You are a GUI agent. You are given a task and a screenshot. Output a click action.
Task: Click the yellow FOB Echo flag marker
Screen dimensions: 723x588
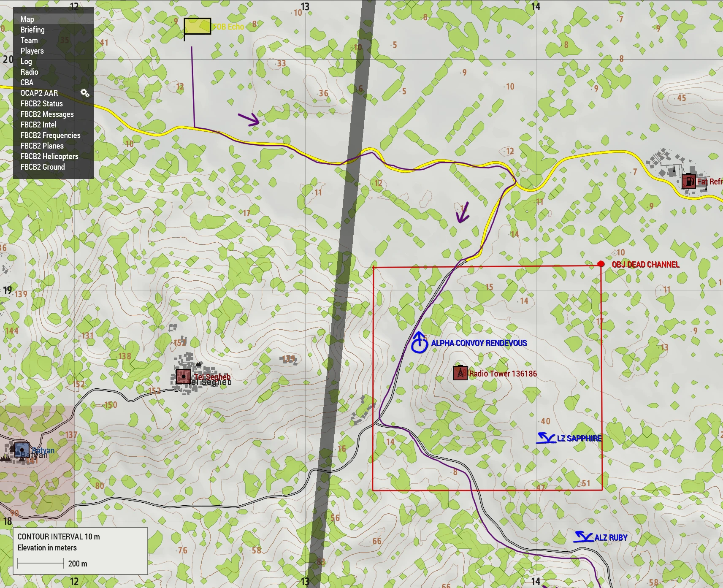click(x=197, y=27)
